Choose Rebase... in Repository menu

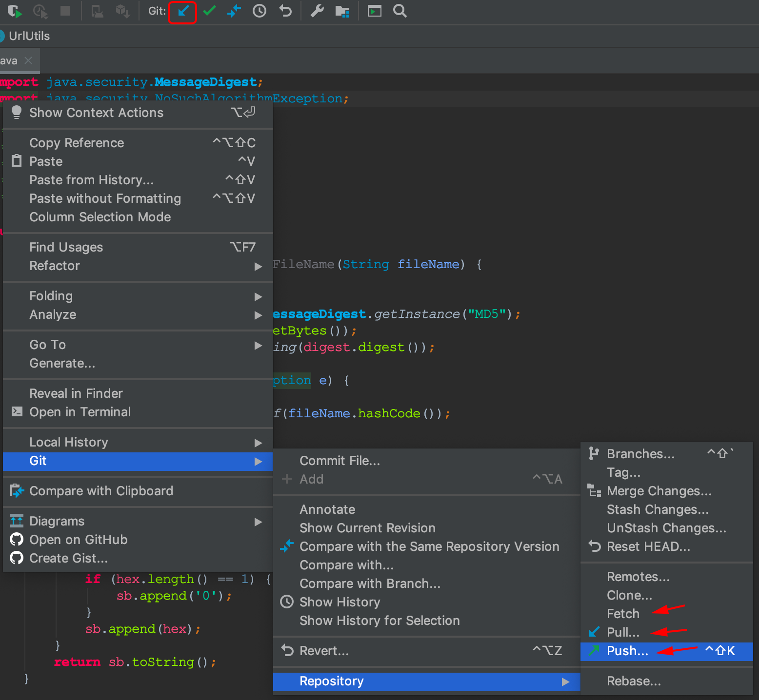coord(667,681)
